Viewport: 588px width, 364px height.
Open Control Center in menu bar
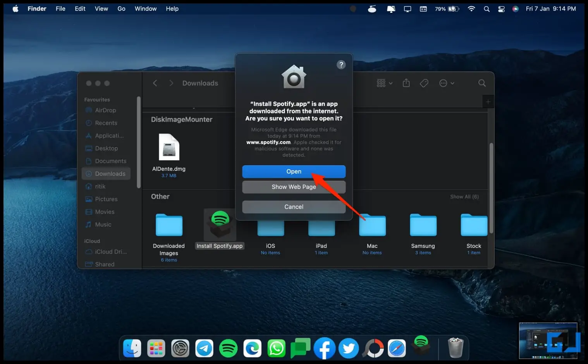click(x=501, y=9)
